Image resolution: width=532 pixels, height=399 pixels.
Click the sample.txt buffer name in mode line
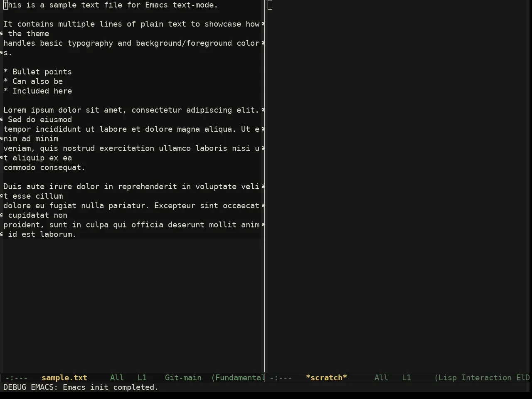pos(64,378)
